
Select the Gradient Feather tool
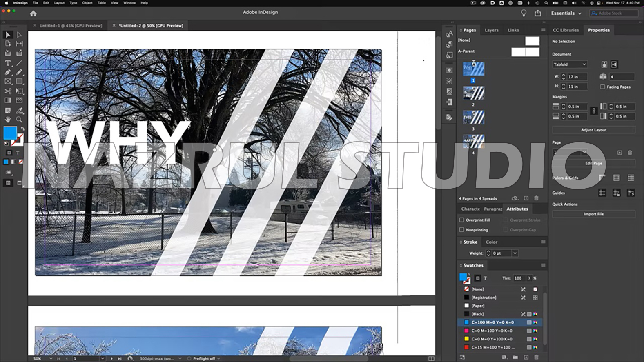19,100
